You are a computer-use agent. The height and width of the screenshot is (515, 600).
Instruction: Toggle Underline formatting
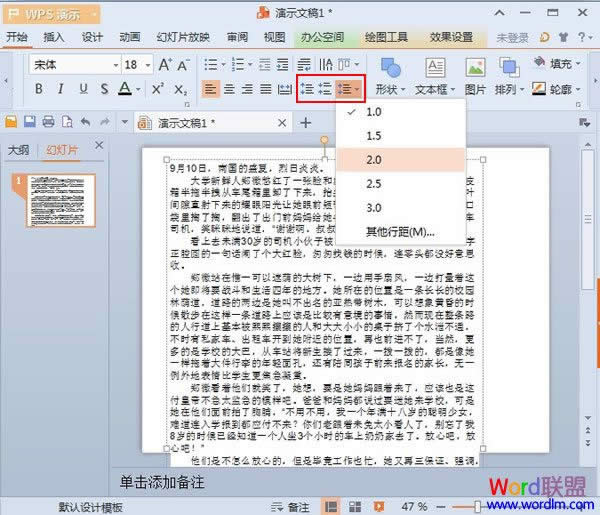point(83,89)
